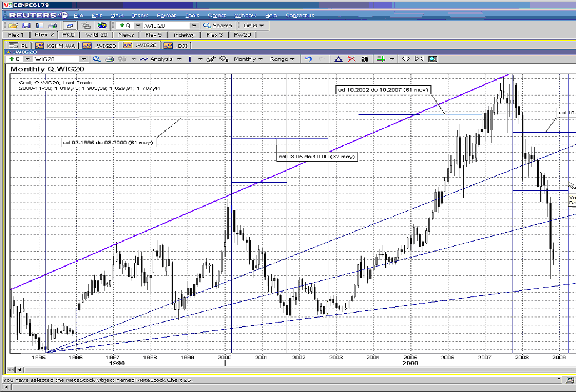
Task: Select the blue triangle drawing tool
Action: point(337,59)
